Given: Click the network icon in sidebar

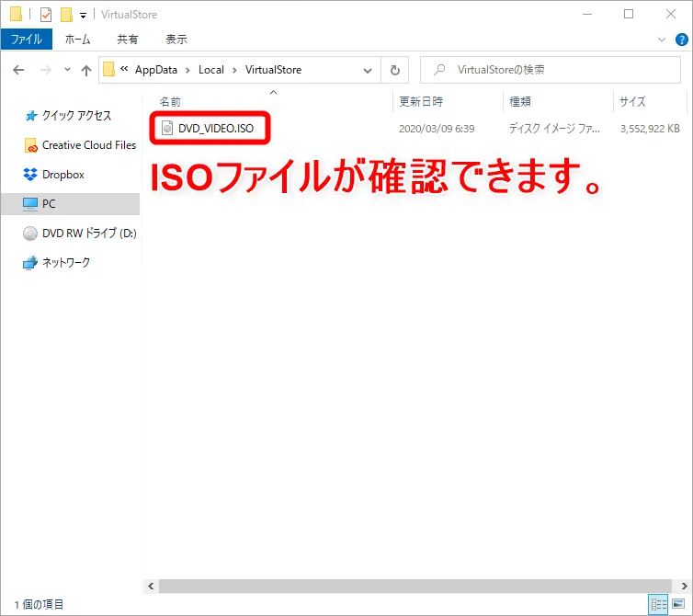Looking at the screenshot, I should pos(30,263).
